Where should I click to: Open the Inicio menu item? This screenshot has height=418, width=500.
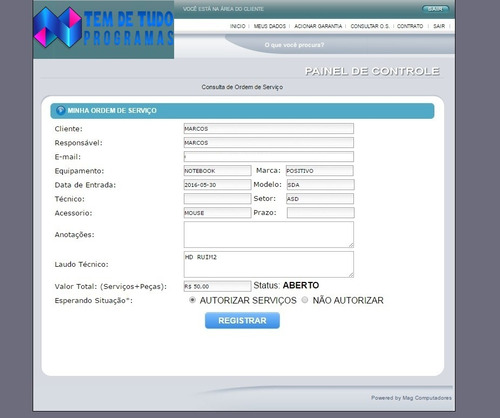pyautogui.click(x=237, y=26)
